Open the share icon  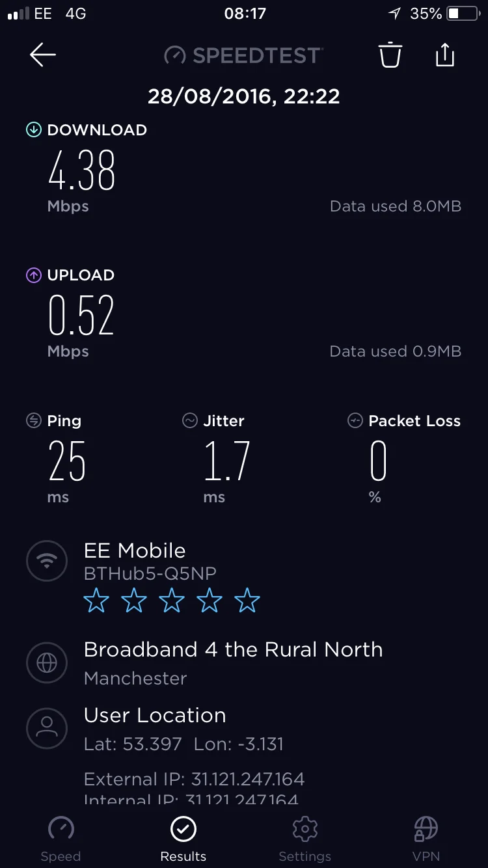(445, 55)
